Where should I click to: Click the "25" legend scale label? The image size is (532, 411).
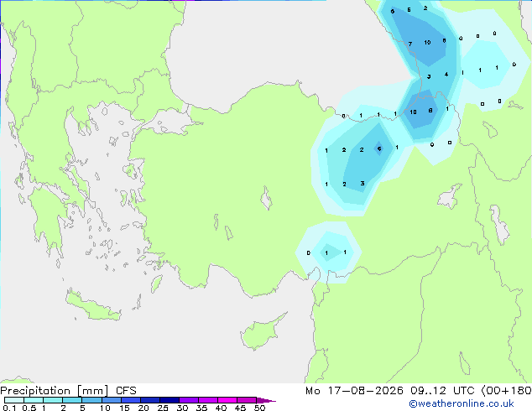(163, 408)
